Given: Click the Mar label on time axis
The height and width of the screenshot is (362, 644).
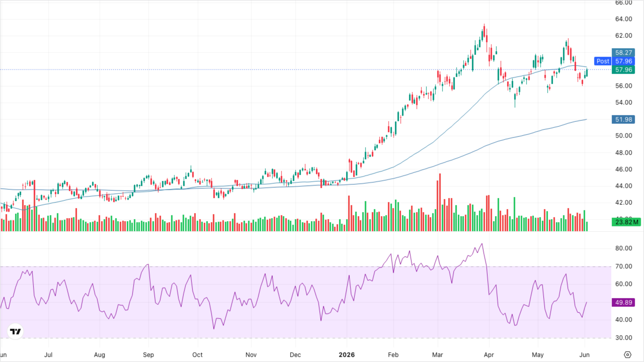Looking at the screenshot, I should point(437,355).
